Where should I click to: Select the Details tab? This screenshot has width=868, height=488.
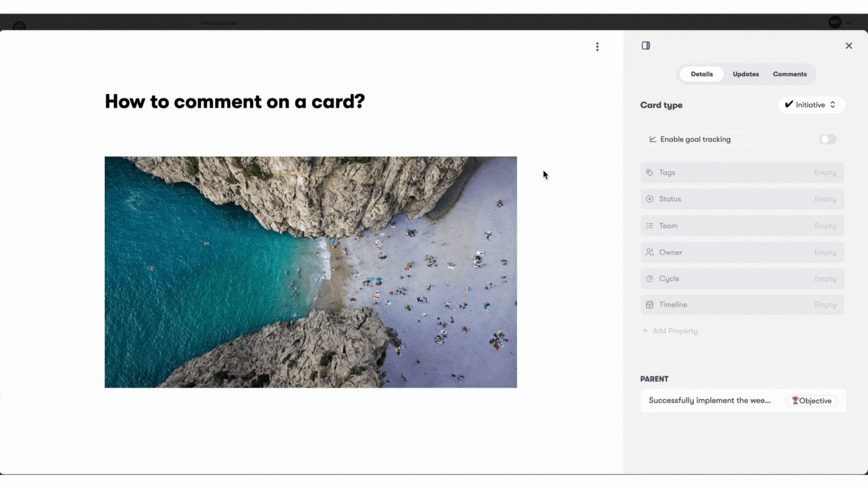click(x=702, y=74)
